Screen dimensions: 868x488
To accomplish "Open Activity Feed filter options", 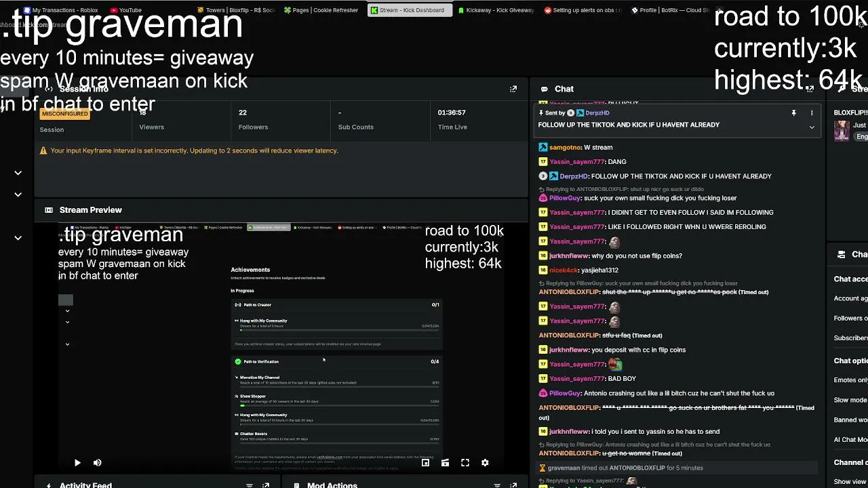I will pos(250,485).
